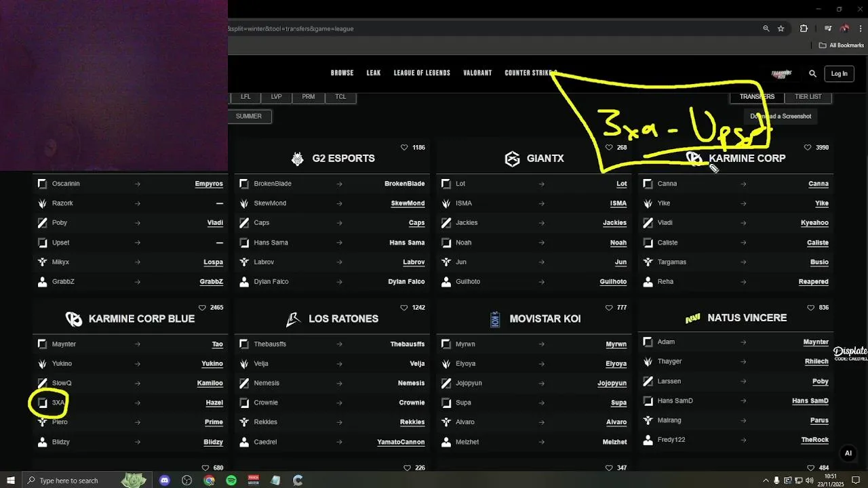The width and height of the screenshot is (868, 488).
Task: Click the site search magnifier icon
Action: coord(812,73)
